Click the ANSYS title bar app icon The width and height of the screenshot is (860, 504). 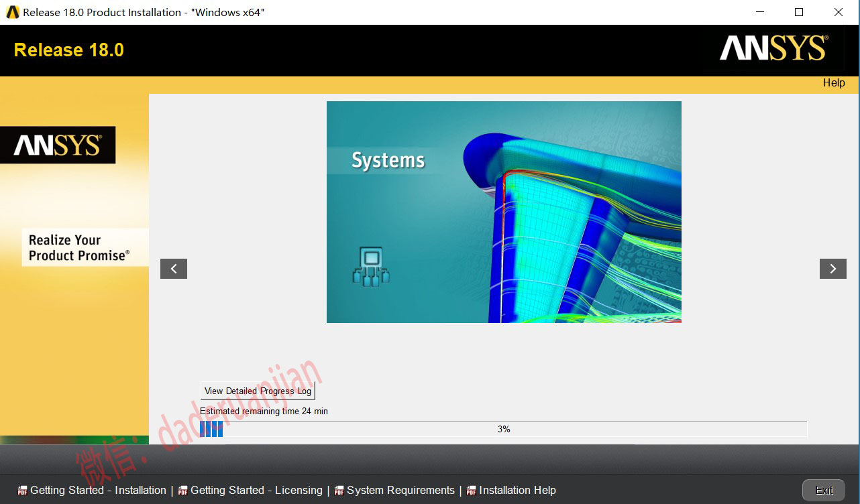[x=13, y=12]
